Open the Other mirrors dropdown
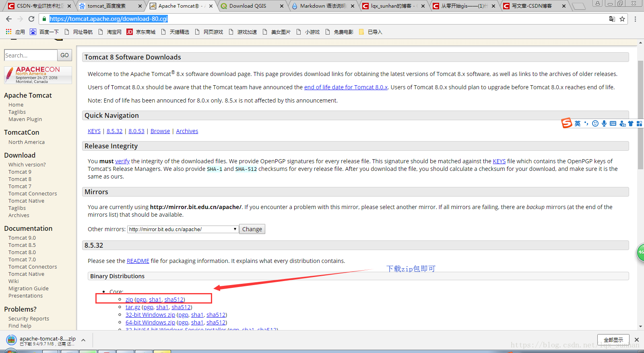Image resolution: width=644 pixels, height=353 pixels. coord(183,229)
